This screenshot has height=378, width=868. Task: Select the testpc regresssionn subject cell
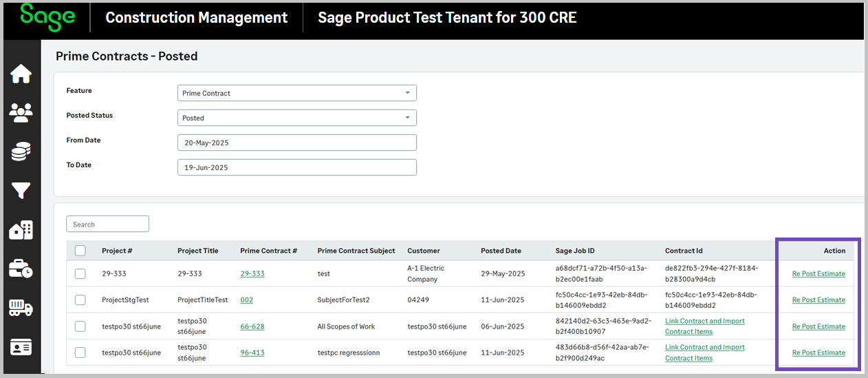[349, 353]
